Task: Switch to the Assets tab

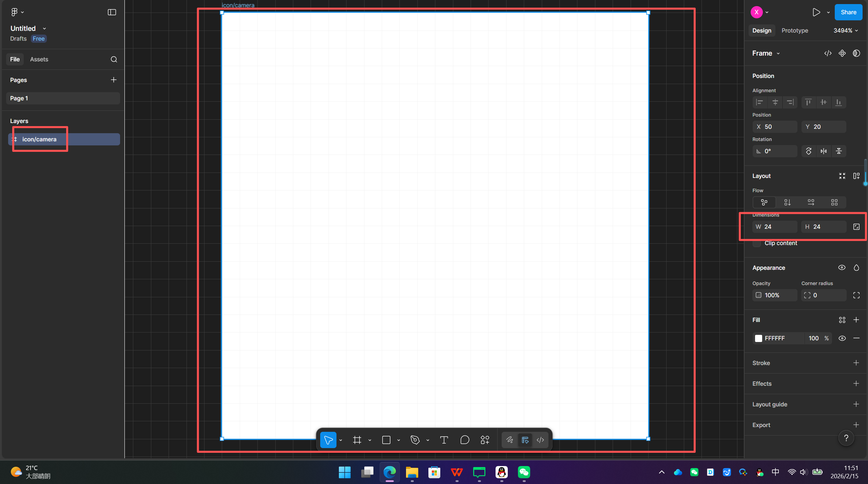Action: [x=39, y=59]
